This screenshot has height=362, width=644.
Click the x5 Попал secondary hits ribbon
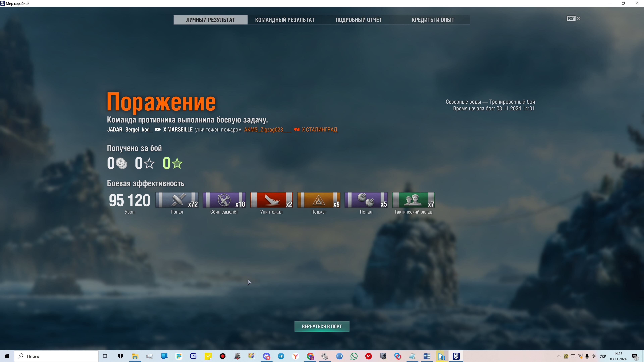(x=366, y=200)
